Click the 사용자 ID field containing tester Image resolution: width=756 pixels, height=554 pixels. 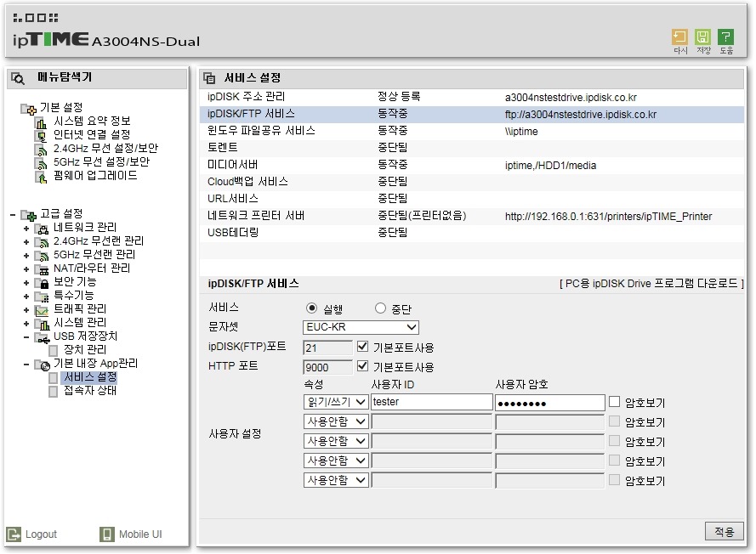pos(431,402)
